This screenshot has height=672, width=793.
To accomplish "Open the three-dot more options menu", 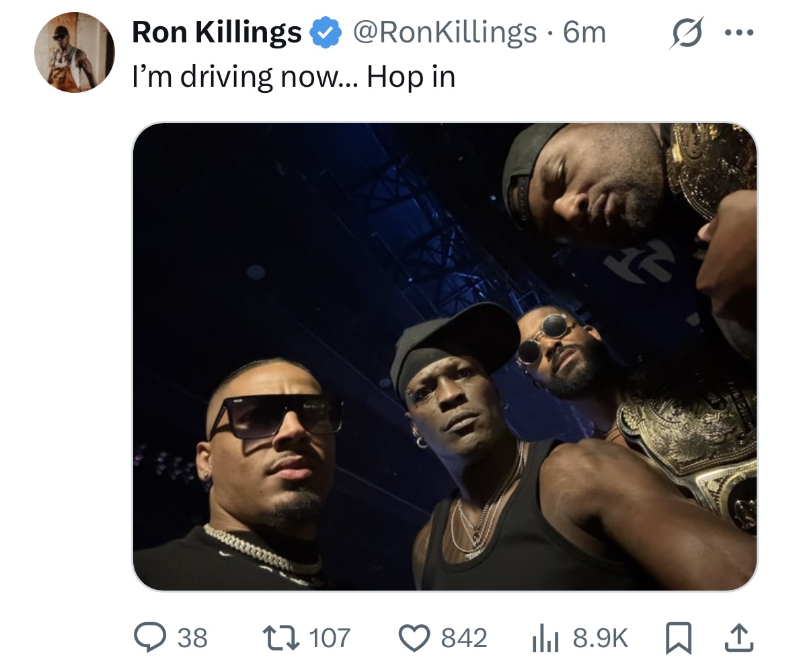I will (x=739, y=33).
